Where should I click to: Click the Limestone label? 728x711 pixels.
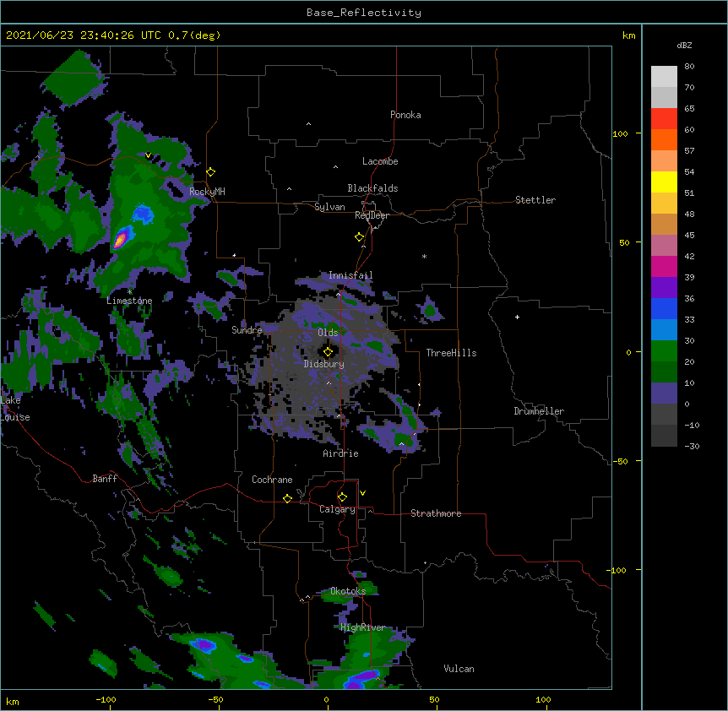click(129, 301)
